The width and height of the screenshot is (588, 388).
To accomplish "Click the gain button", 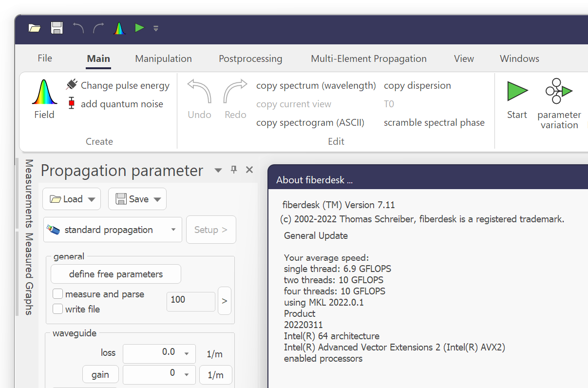I will pos(100,375).
